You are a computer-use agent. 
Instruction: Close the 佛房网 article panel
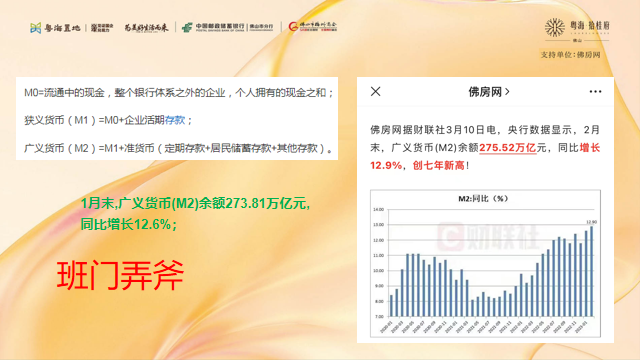point(376,91)
